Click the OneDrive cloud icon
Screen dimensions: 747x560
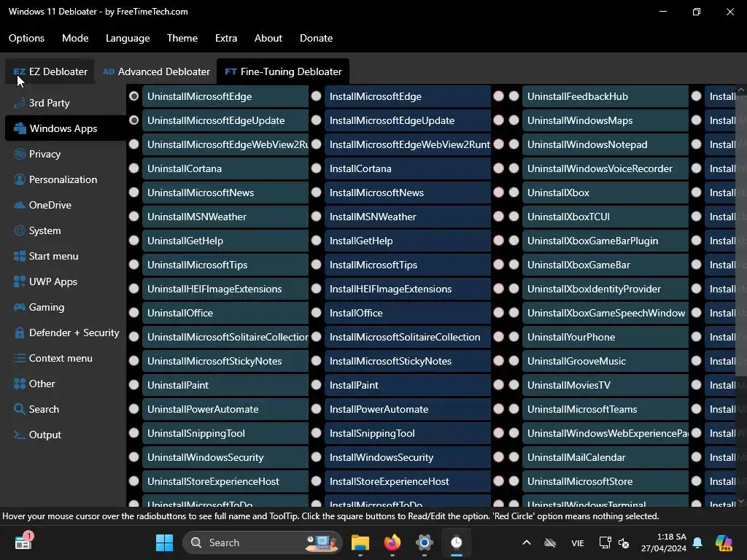[20, 205]
